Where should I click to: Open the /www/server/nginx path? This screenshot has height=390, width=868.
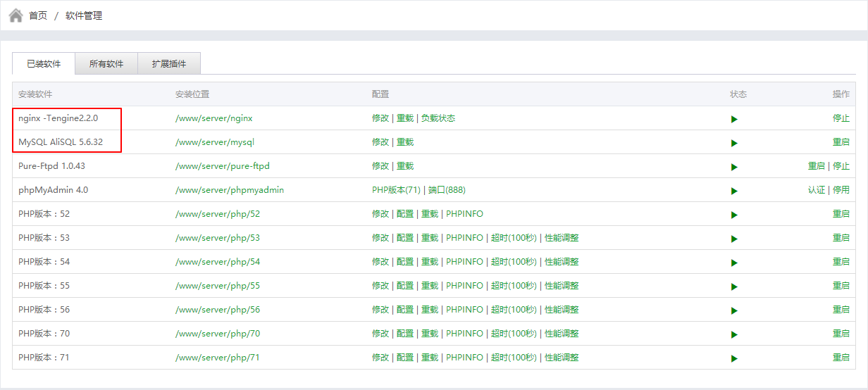tap(214, 118)
